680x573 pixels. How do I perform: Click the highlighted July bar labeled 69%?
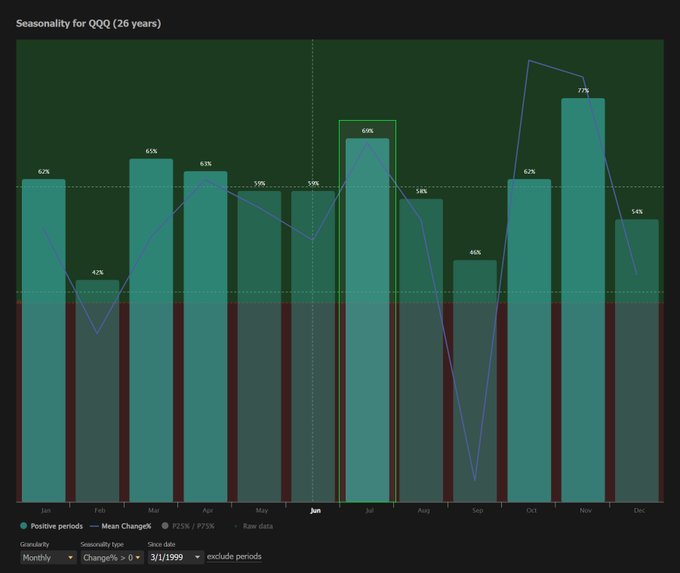click(367, 320)
